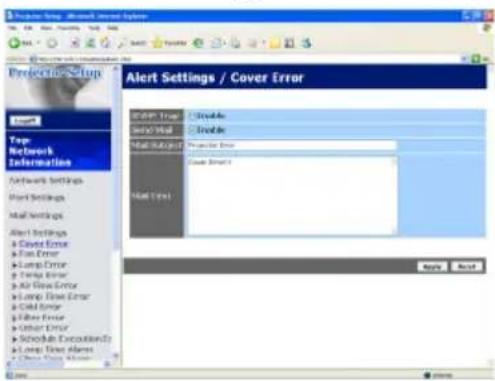Select Filter Error alert link

point(41,317)
